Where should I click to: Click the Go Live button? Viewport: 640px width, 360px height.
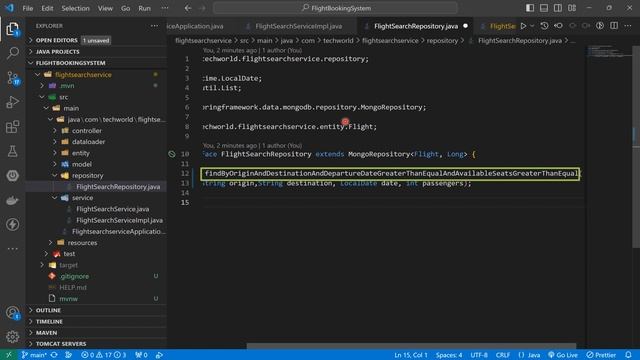pyautogui.click(x=562, y=355)
